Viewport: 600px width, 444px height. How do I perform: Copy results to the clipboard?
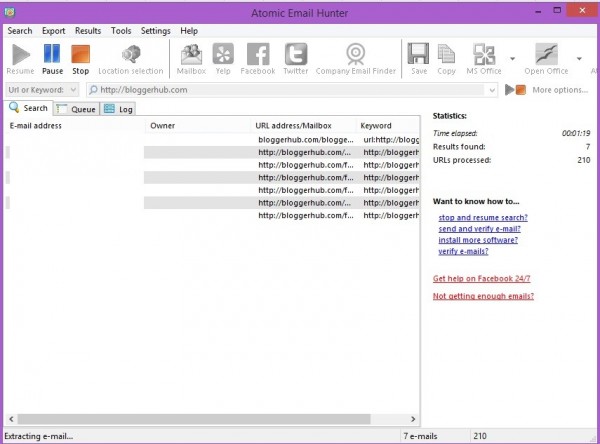point(446,59)
